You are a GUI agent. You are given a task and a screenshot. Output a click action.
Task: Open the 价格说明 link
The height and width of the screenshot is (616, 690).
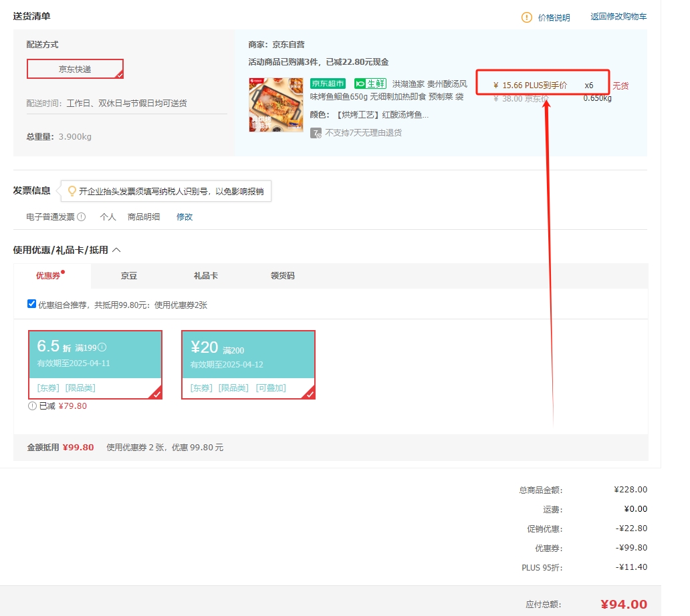click(x=554, y=17)
